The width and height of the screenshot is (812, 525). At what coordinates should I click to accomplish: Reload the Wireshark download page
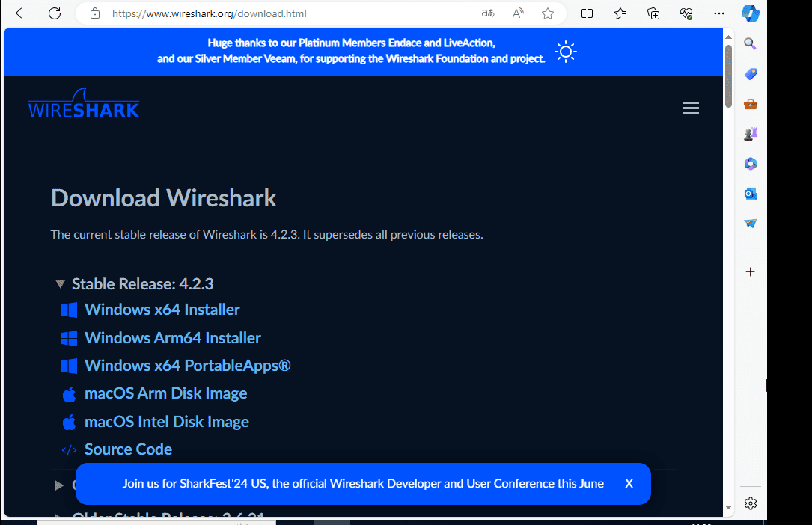(55, 13)
